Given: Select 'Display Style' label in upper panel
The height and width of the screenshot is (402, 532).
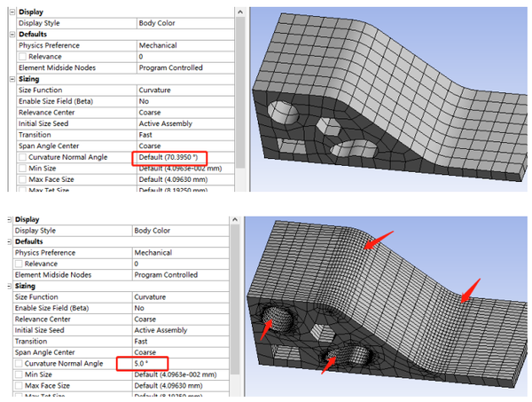Looking at the screenshot, I should [x=39, y=23].
